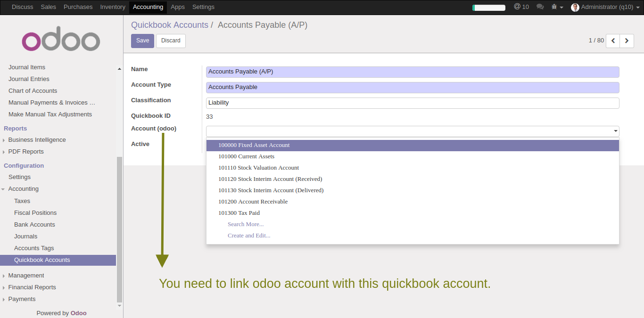
Task: Go to previous record arrow
Action: pyautogui.click(x=613, y=41)
